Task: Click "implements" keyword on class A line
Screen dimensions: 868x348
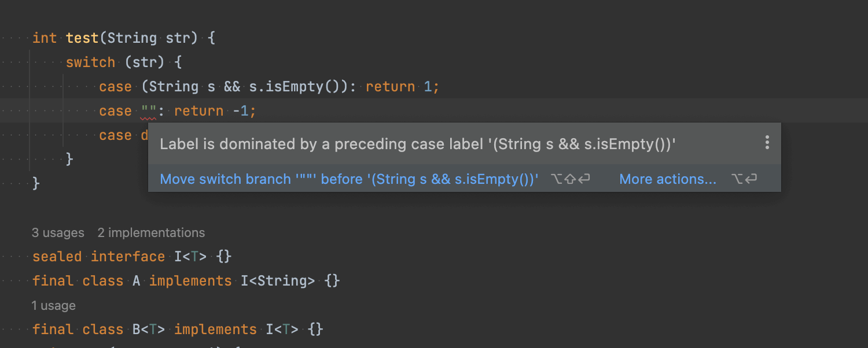Action: (x=190, y=281)
